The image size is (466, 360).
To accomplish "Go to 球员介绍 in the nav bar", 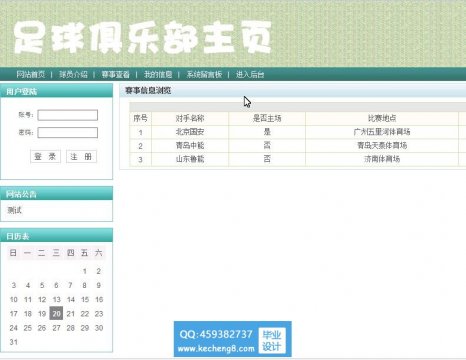I will click(x=73, y=74).
